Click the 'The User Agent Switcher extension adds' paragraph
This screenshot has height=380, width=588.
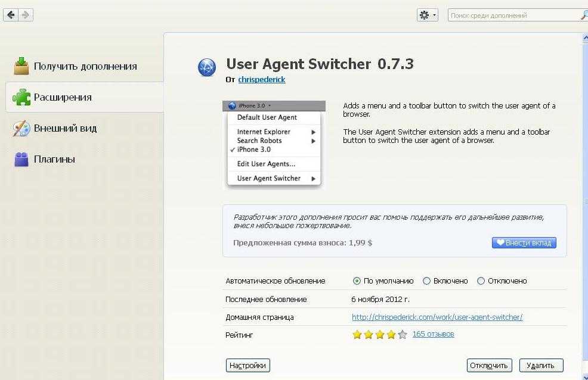446,136
